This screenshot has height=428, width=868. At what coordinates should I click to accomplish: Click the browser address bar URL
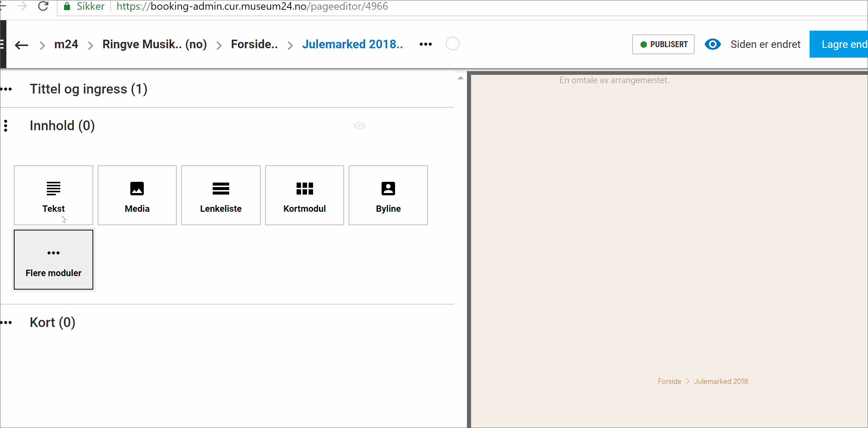(x=252, y=6)
